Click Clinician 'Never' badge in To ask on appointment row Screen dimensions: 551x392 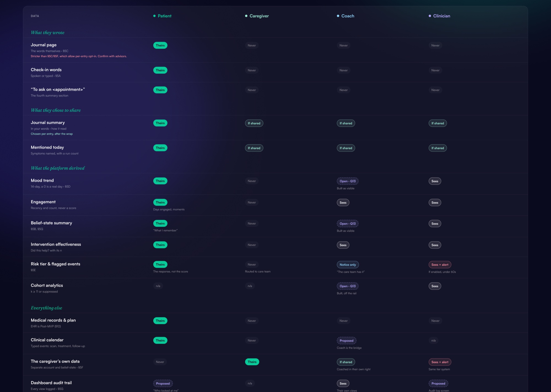(435, 90)
